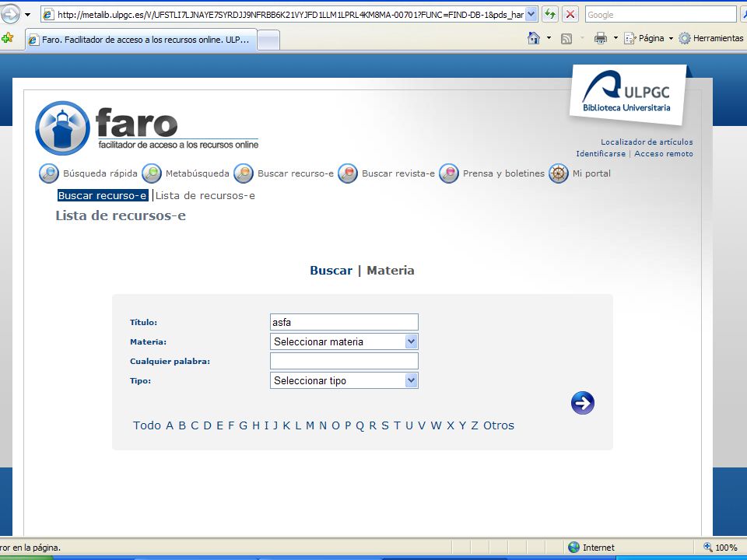Click the browser back arrow button
The width and height of the screenshot is (747, 560).
pyautogui.click(x=9, y=14)
